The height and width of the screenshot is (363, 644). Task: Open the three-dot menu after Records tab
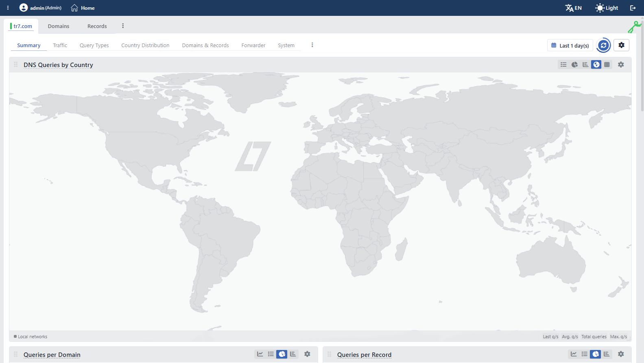[x=123, y=26]
